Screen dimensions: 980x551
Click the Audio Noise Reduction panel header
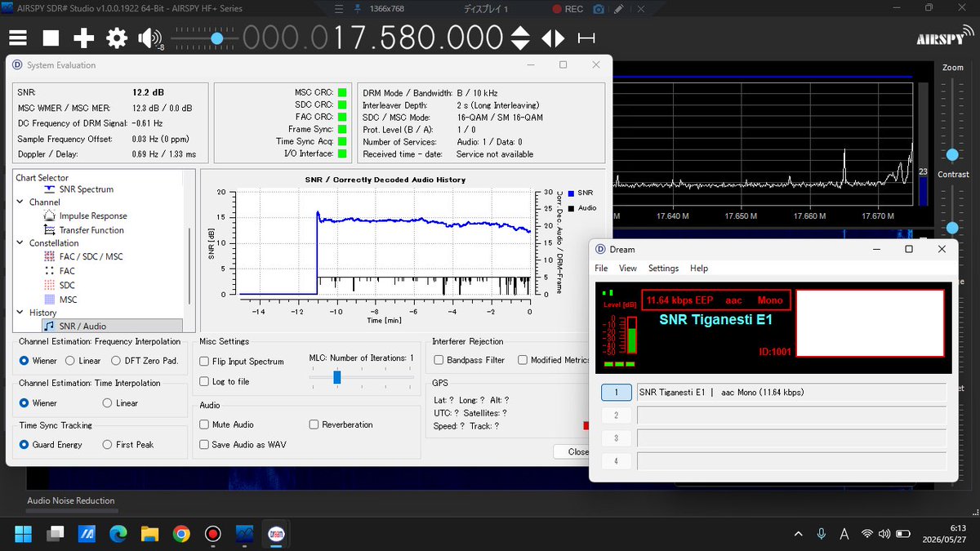71,501
